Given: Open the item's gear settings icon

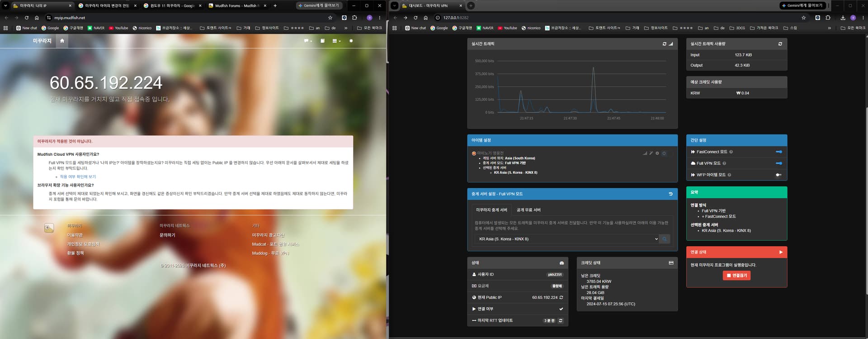Looking at the screenshot, I should (657, 153).
